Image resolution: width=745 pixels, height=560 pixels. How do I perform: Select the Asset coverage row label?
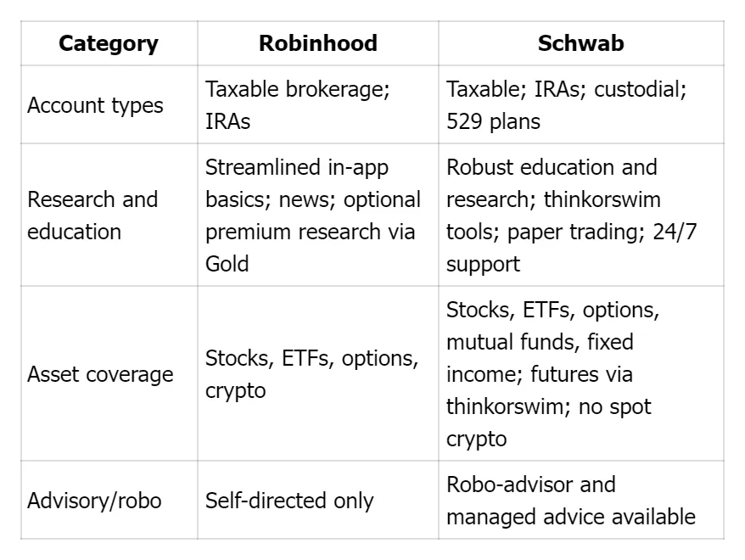coord(100,374)
